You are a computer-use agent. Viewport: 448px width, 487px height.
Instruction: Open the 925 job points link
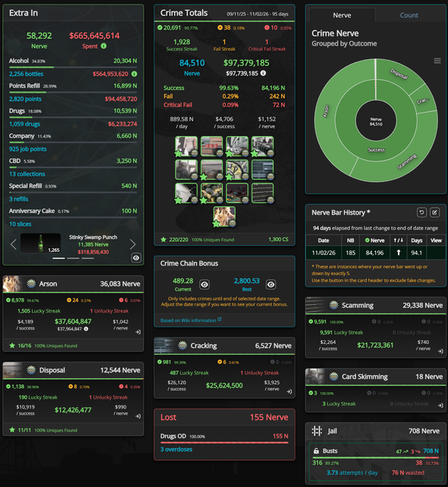(27, 149)
